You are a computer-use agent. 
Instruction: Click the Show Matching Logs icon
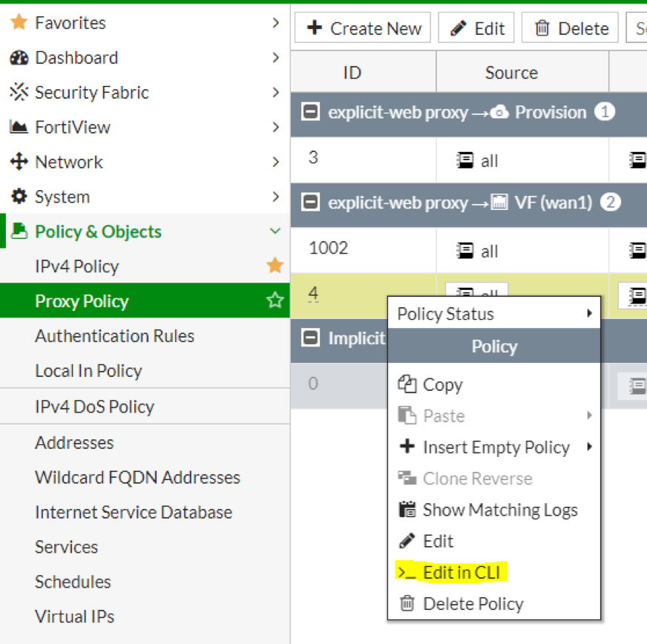pos(407,509)
